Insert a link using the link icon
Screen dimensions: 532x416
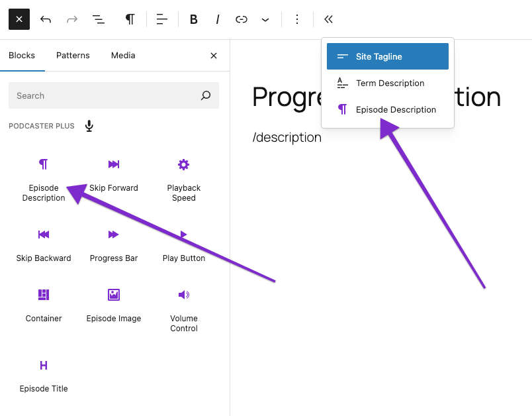[242, 19]
